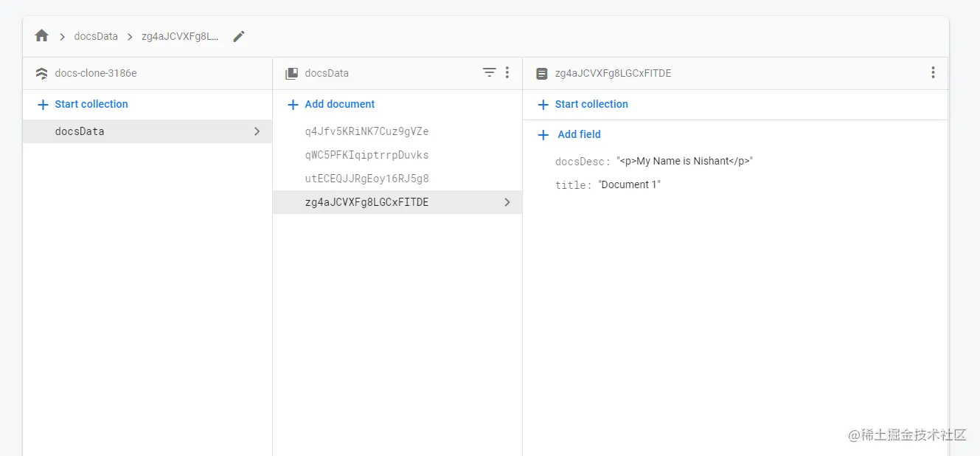Select zg4aJCVXFg8L in the breadcrumb trail
This screenshot has height=456, width=980.
179,35
